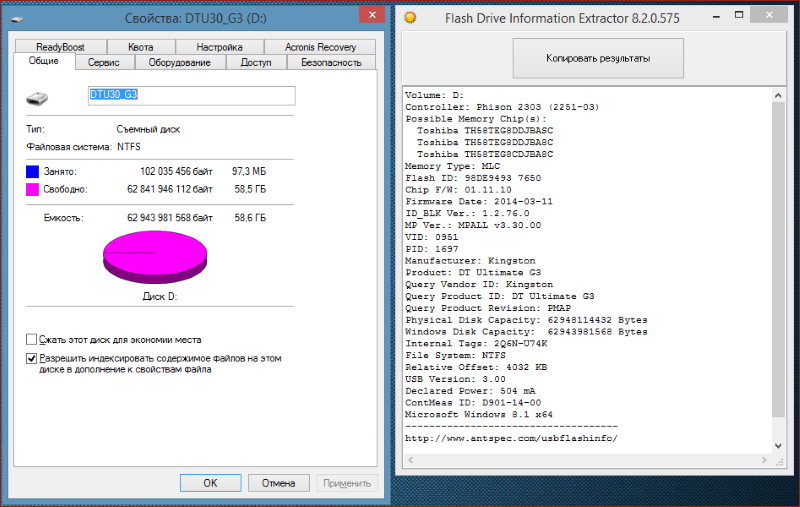This screenshot has height=507, width=800.
Task: Click the antspec.com usbflashinfo URL text
Action: [x=511, y=438]
